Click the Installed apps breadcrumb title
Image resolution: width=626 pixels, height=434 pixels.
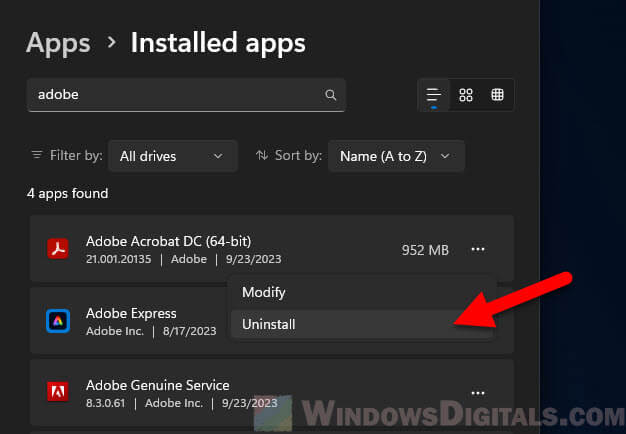(x=218, y=43)
